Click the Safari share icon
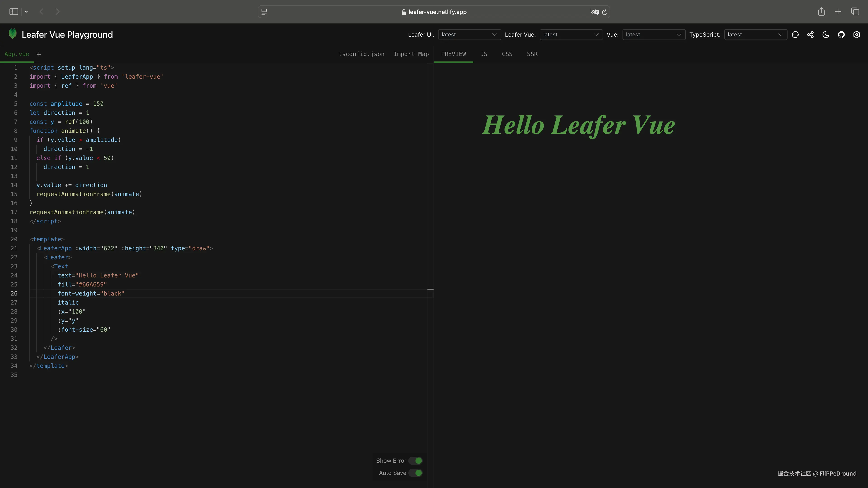This screenshot has width=868, height=488. [x=821, y=12]
